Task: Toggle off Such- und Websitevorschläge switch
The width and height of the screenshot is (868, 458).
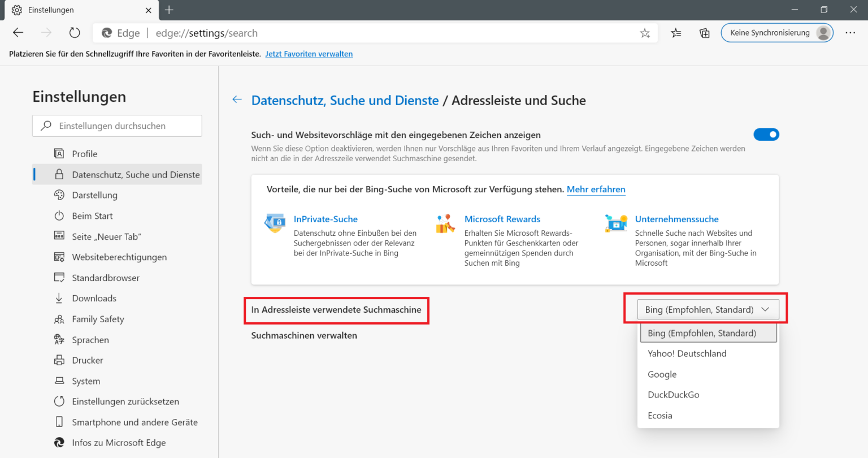Action: pos(766,135)
